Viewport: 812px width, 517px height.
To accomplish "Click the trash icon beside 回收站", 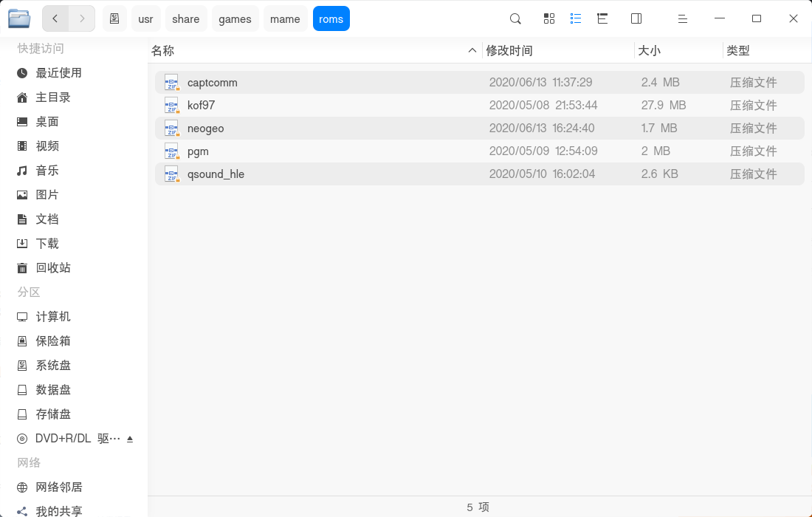I will point(21,268).
